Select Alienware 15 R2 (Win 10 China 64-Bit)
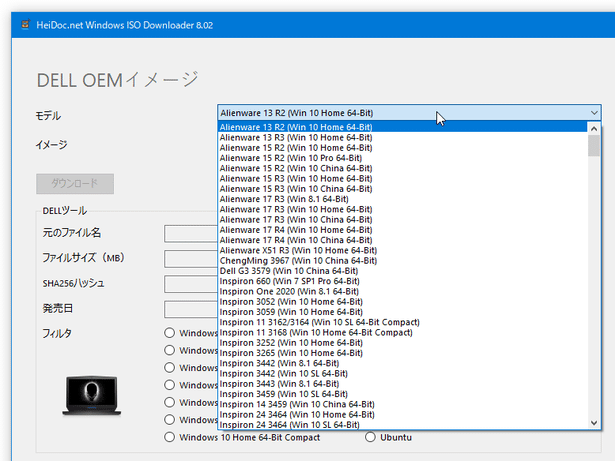Image resolution: width=615 pixels, height=461 pixels. [402, 168]
